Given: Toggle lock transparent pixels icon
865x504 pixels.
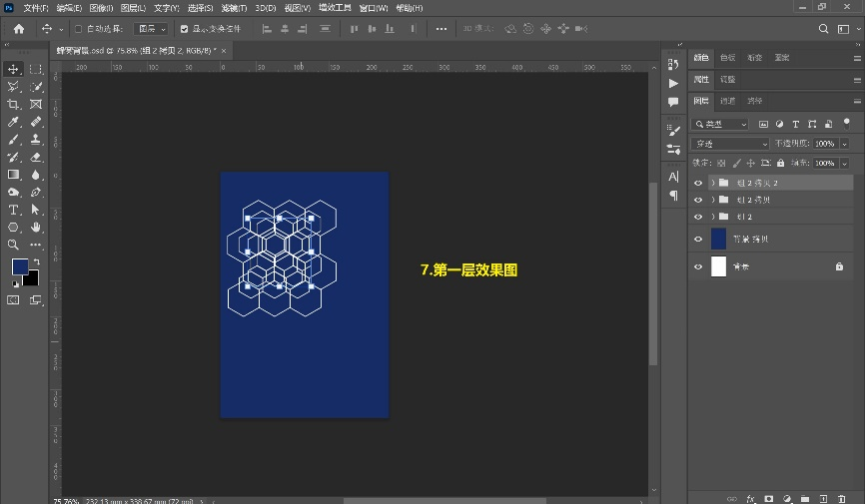Looking at the screenshot, I should coord(721,164).
